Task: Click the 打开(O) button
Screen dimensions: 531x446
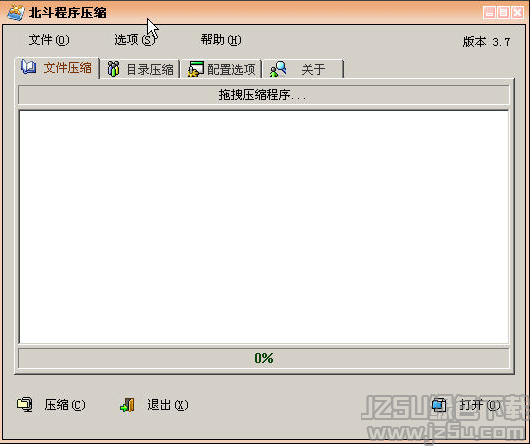Action: (x=466, y=405)
